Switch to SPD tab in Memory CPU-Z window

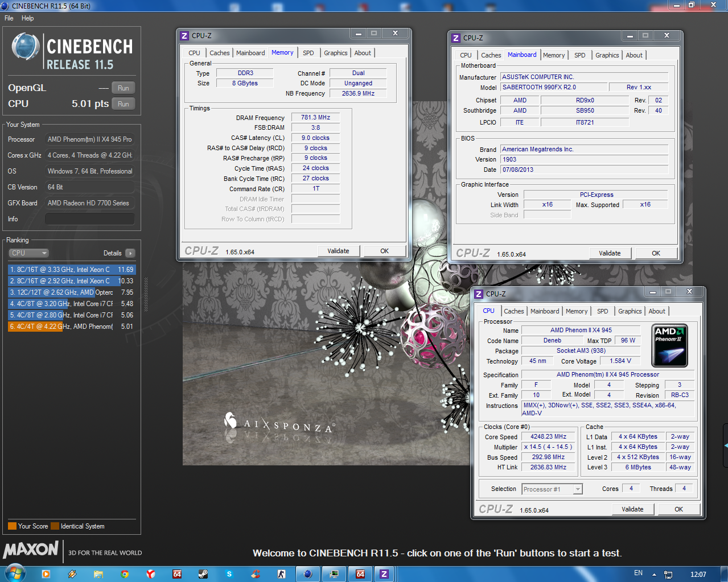pos(309,53)
